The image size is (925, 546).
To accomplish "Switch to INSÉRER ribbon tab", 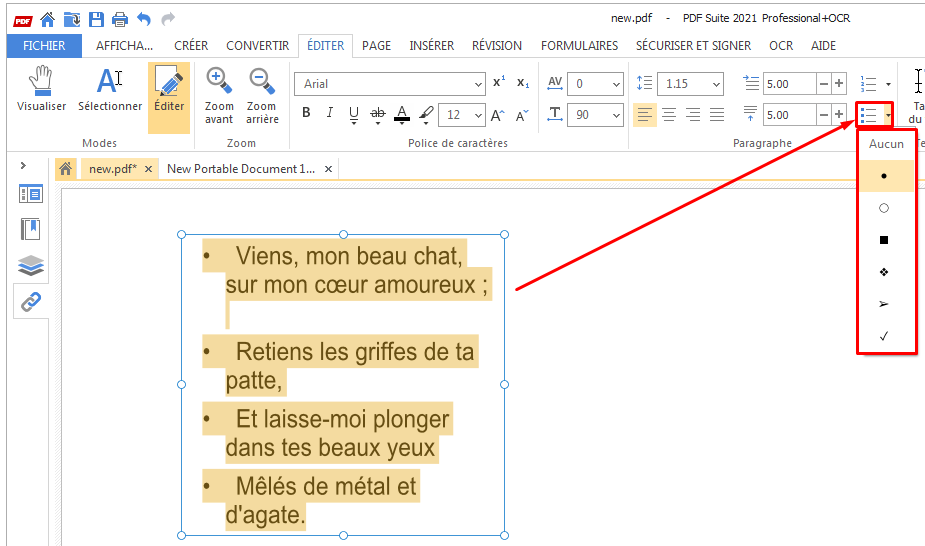I will (x=432, y=46).
